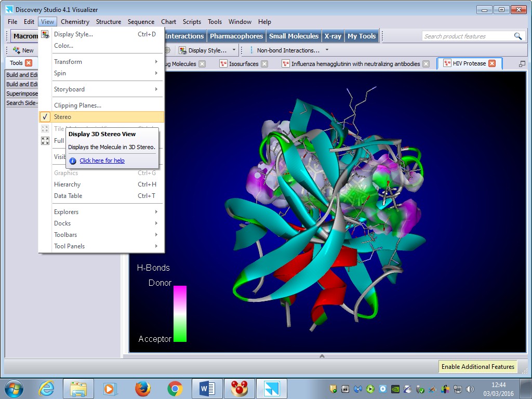The image size is (532, 399).
Task: Click the New document toolbar icon
Action: (17, 50)
